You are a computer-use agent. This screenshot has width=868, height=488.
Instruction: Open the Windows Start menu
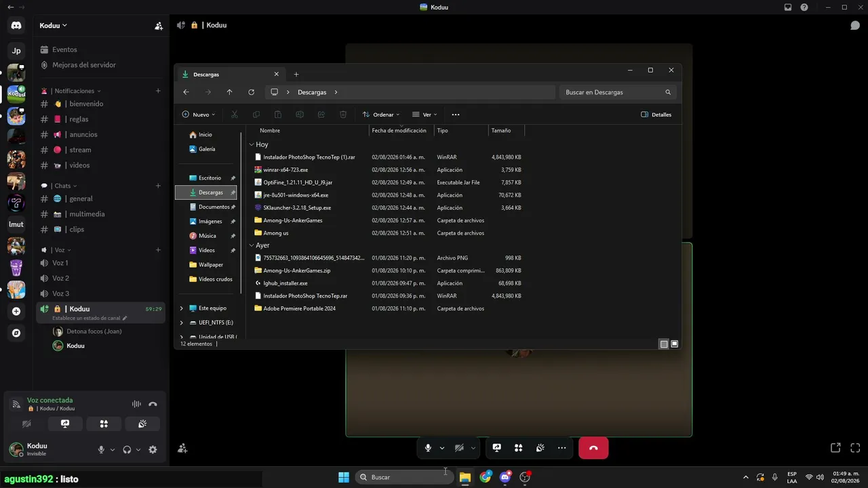344,477
